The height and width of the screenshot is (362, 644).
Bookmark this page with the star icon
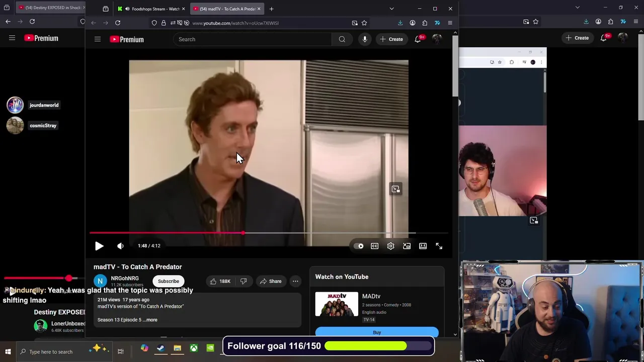364,23
